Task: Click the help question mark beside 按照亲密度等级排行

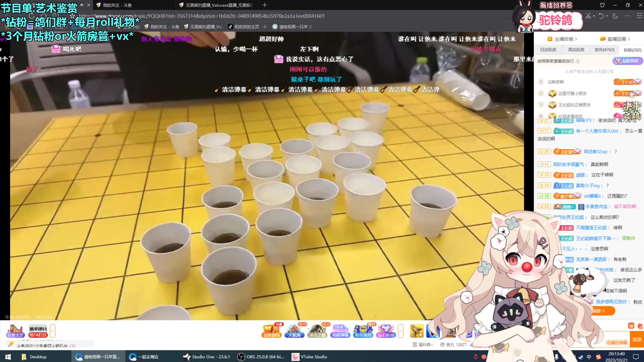Action: pyautogui.click(x=578, y=61)
